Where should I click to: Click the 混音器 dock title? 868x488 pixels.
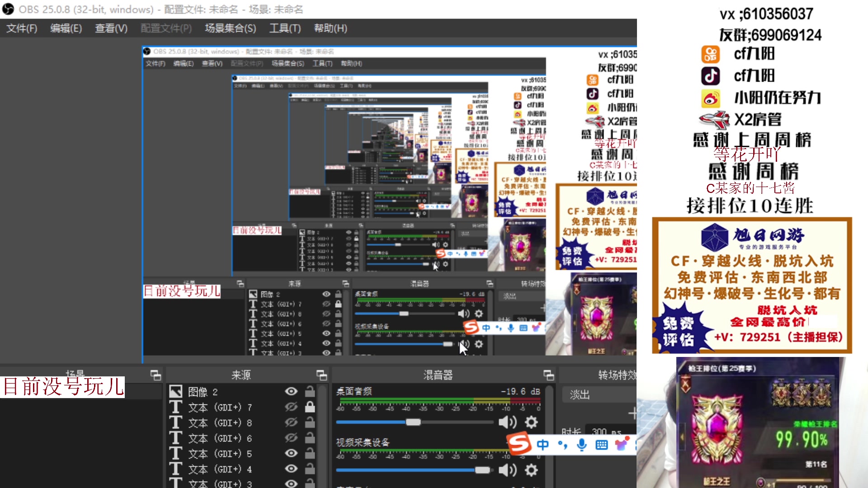pos(438,375)
